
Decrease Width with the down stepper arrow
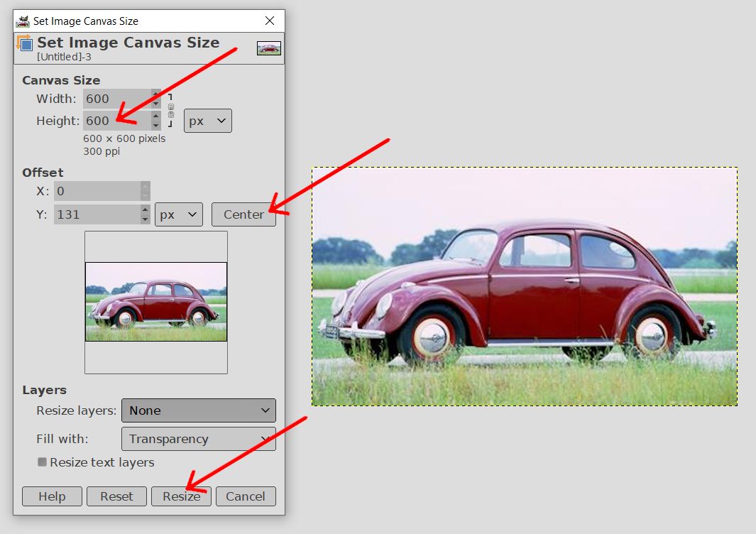click(155, 104)
